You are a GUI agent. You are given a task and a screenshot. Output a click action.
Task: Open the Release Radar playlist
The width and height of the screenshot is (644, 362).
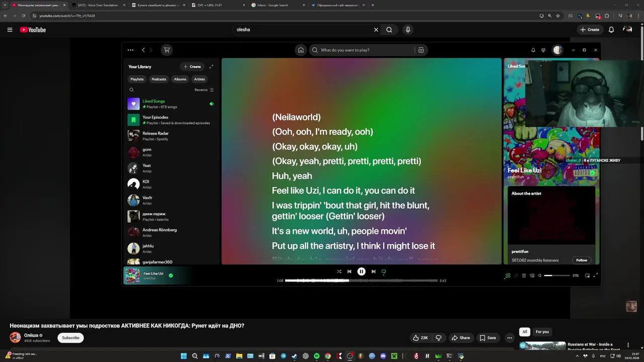click(171, 136)
